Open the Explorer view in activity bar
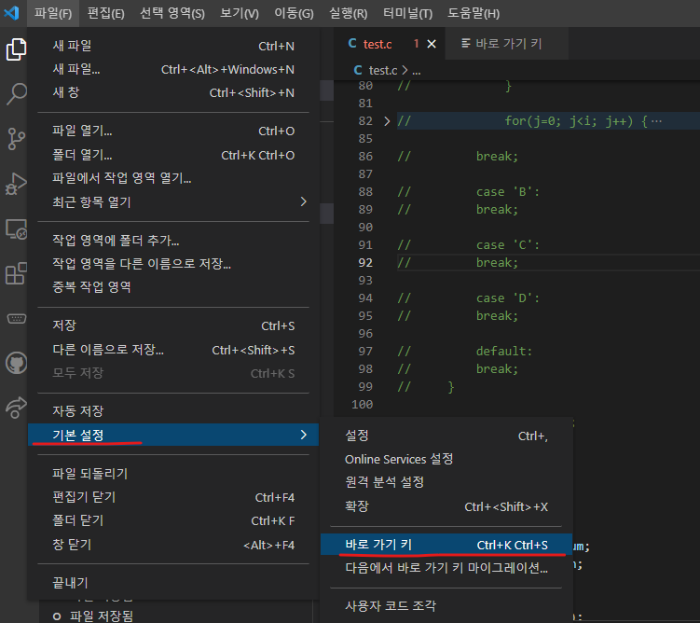Screen dimensions: 700x623 [16, 49]
